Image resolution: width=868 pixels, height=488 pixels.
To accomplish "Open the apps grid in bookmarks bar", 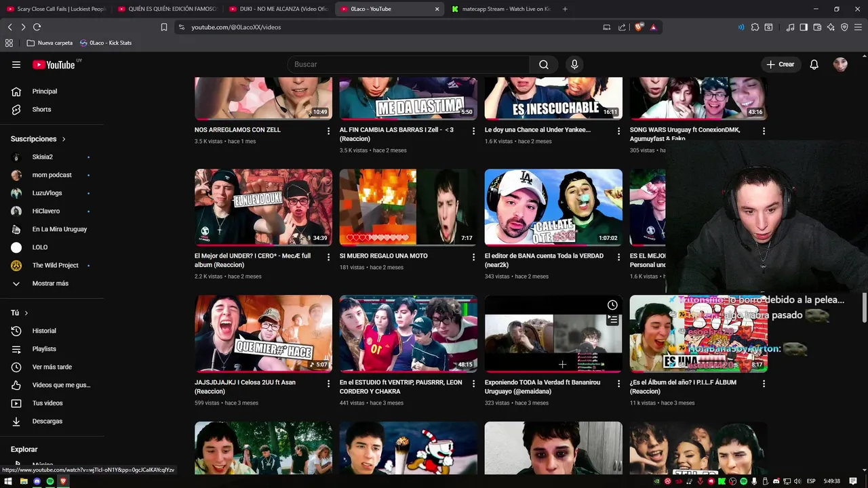I will pyautogui.click(x=9, y=43).
